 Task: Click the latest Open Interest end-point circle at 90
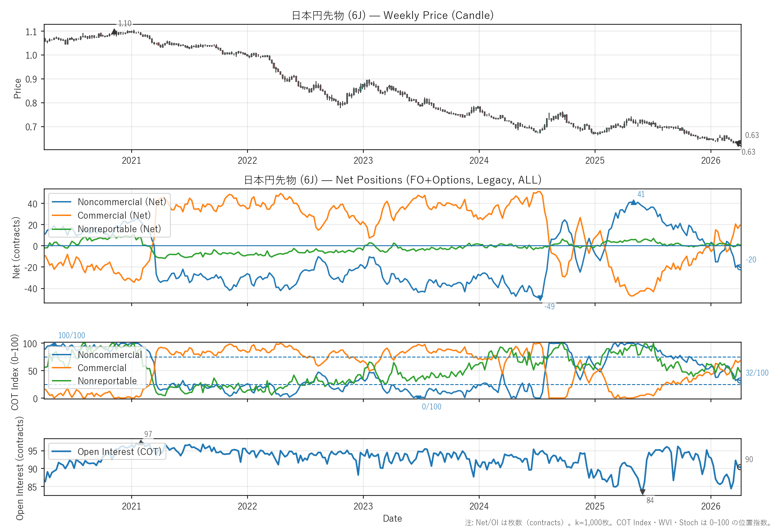[x=740, y=467]
